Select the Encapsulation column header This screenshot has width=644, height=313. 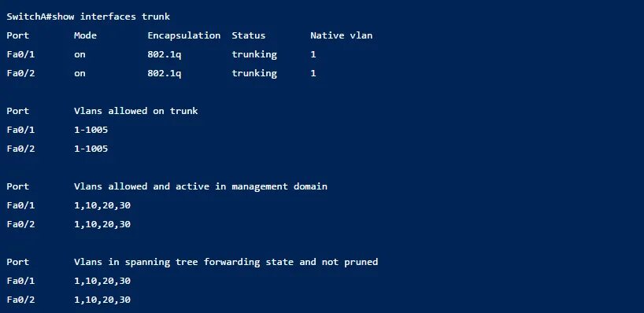184,35
